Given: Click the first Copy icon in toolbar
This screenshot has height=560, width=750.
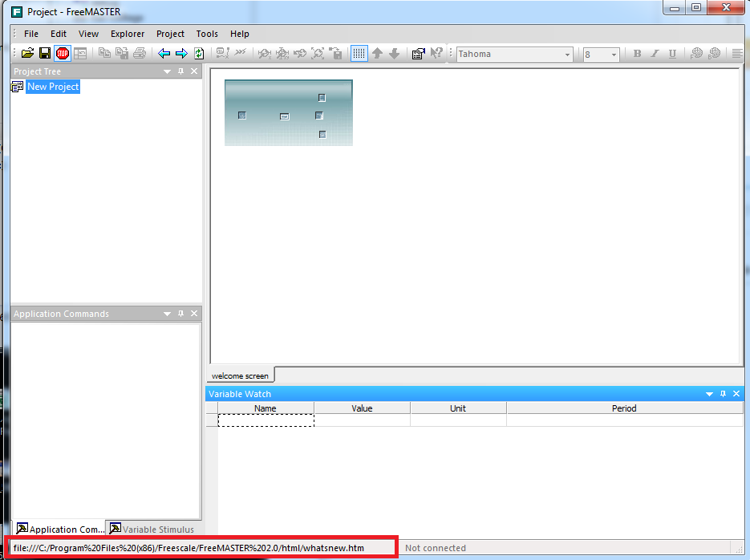Looking at the screenshot, I should (104, 53).
